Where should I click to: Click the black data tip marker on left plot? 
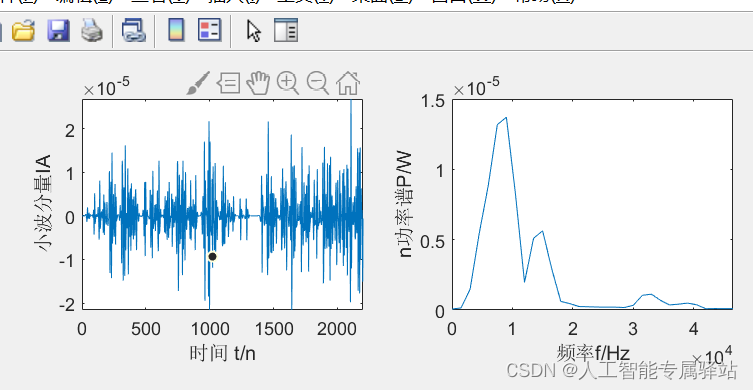pyautogui.click(x=212, y=256)
